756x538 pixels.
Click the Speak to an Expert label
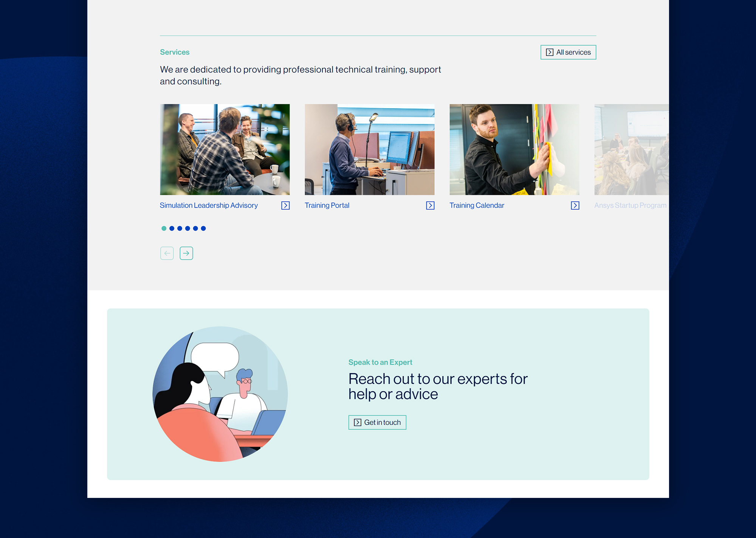click(x=381, y=362)
